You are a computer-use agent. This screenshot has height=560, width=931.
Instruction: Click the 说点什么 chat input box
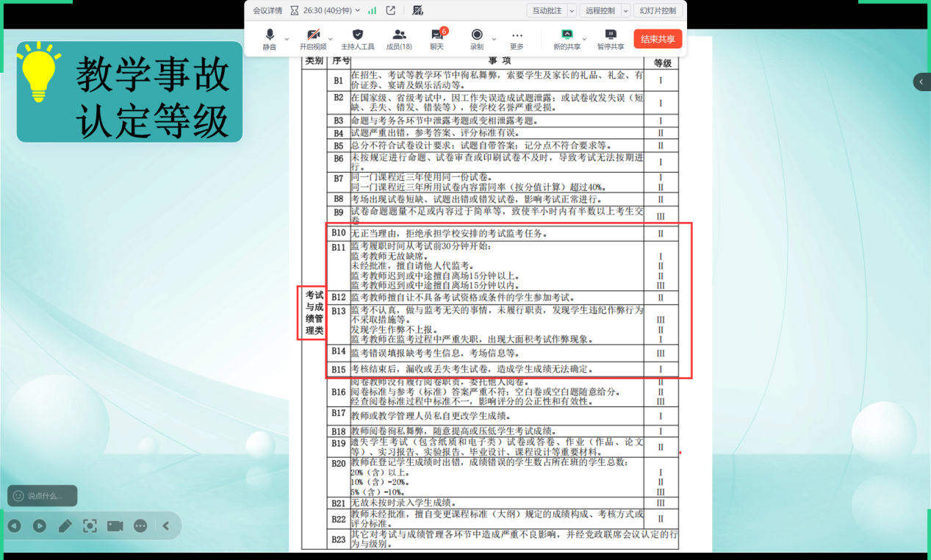point(43,496)
